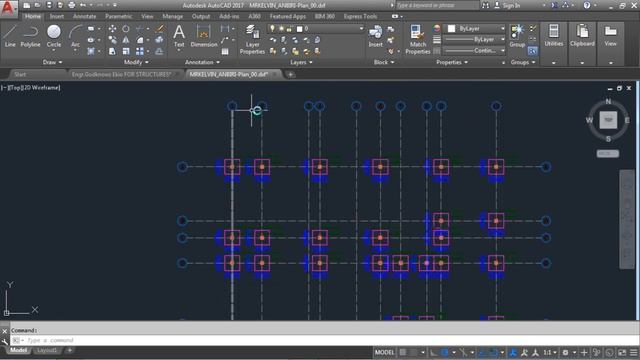Switch to the Layout1 tab
Image resolution: width=640 pixels, height=360 pixels.
click(47, 350)
